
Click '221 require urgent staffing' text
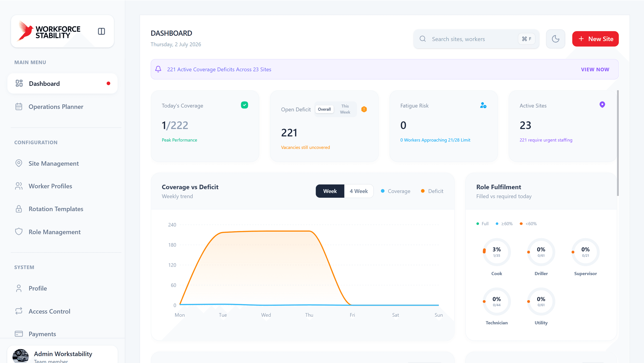[x=546, y=140]
